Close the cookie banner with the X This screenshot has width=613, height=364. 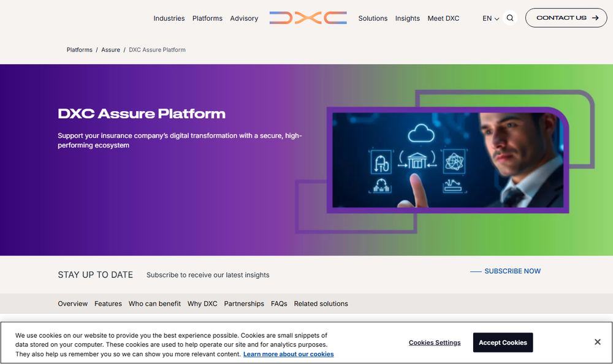click(x=597, y=342)
